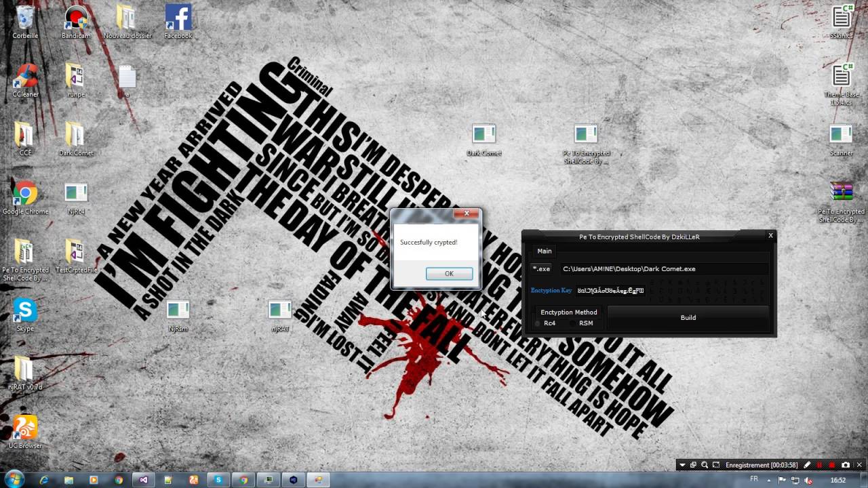Open the Pe To Encrypted ShellCode WinRAR archive

click(x=842, y=202)
